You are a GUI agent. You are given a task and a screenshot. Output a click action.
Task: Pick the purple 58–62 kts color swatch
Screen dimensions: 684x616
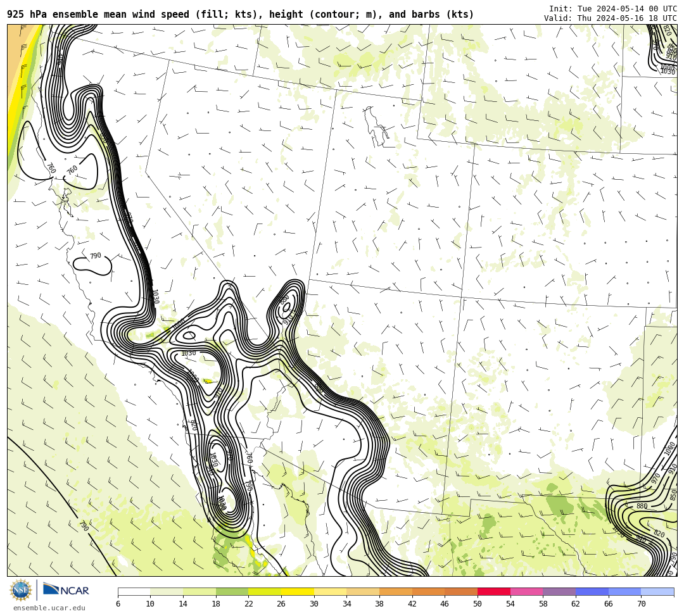point(559,591)
